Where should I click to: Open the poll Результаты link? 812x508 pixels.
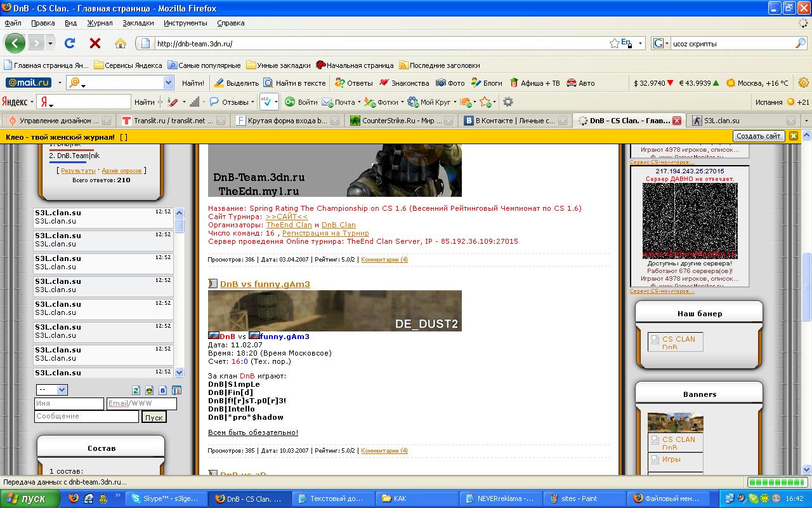pyautogui.click(x=78, y=170)
